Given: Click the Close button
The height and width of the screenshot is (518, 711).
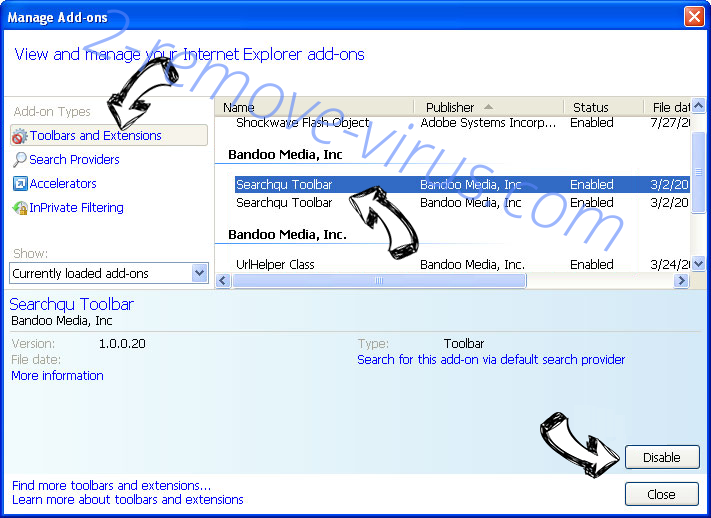Looking at the screenshot, I should pos(662,494).
